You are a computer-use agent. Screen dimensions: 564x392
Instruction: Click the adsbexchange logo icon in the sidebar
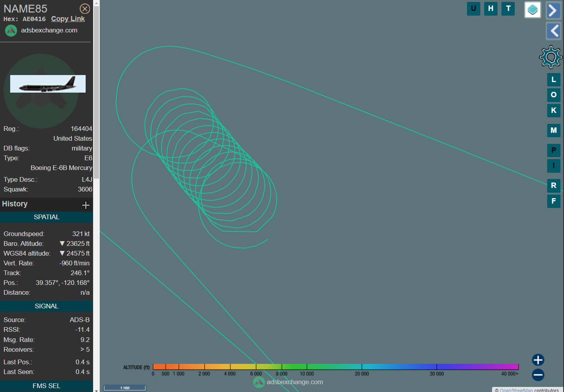click(11, 30)
